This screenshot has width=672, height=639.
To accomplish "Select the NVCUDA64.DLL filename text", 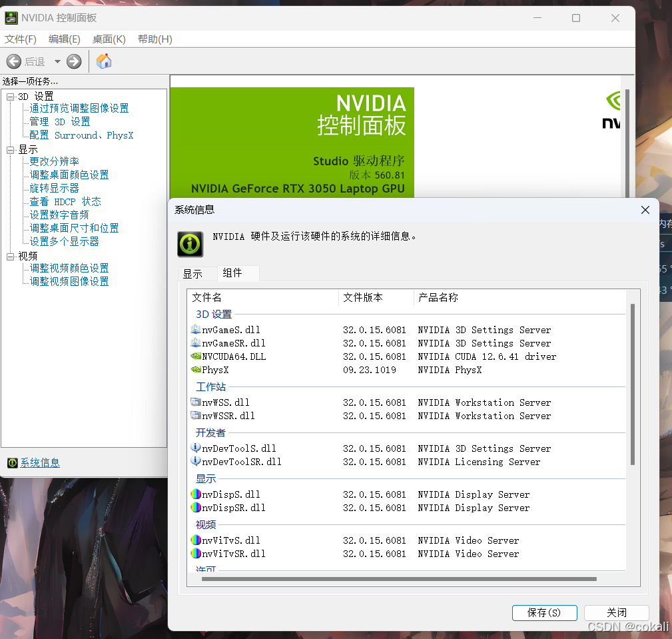I will tap(234, 356).
